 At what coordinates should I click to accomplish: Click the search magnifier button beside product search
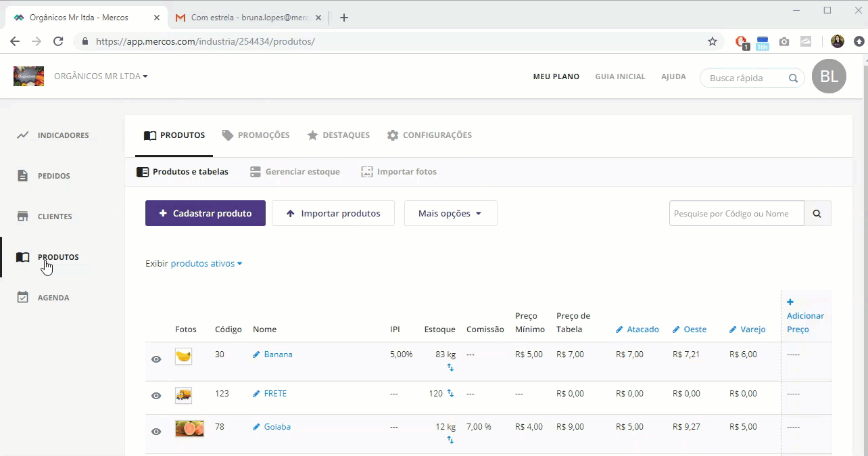click(817, 213)
